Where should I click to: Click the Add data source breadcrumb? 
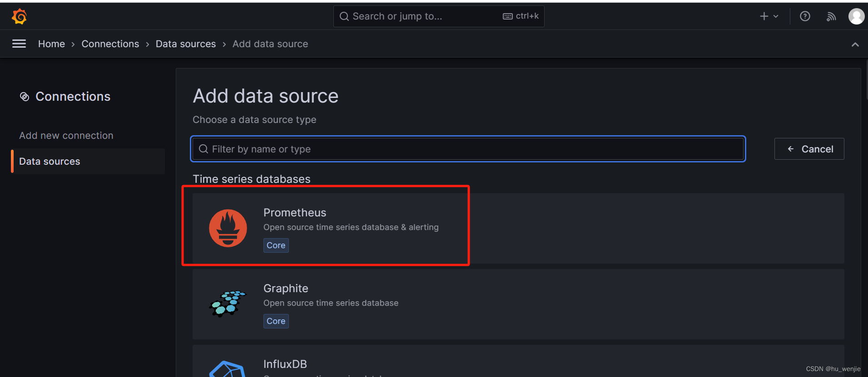point(270,44)
